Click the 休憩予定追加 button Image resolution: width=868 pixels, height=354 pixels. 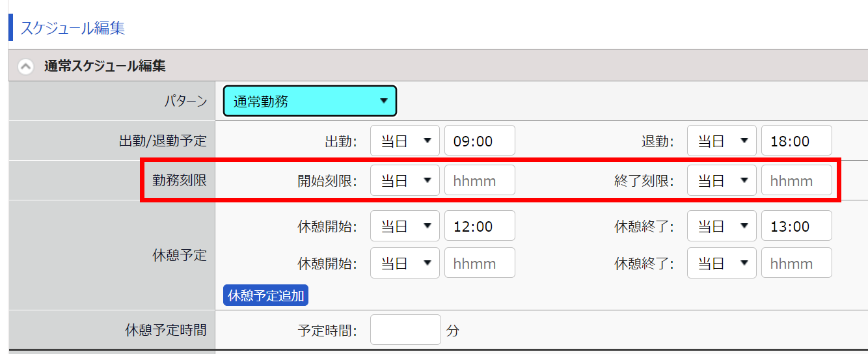pos(265,295)
